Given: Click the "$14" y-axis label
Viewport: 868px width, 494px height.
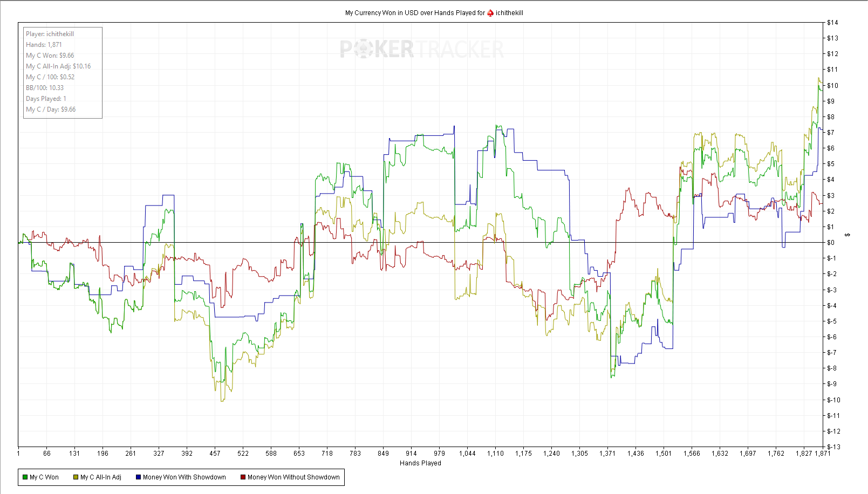Looking at the screenshot, I should pos(832,23).
